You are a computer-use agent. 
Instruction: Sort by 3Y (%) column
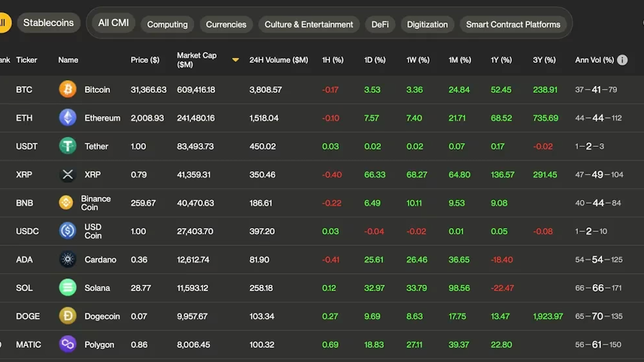click(x=544, y=60)
